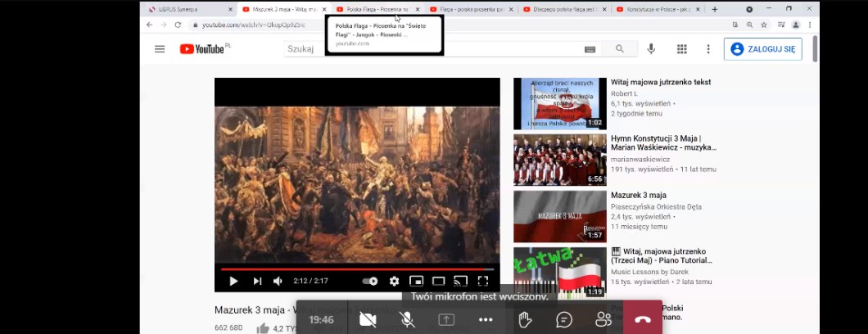Open the YouTube hamburger guide menu
Viewport: 868px width, 334px height.
click(x=160, y=49)
